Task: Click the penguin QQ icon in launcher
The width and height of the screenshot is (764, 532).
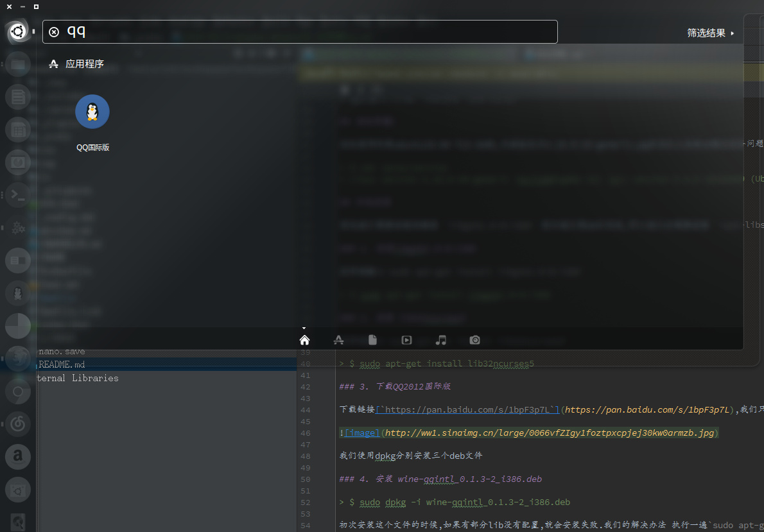Action: pos(17,293)
